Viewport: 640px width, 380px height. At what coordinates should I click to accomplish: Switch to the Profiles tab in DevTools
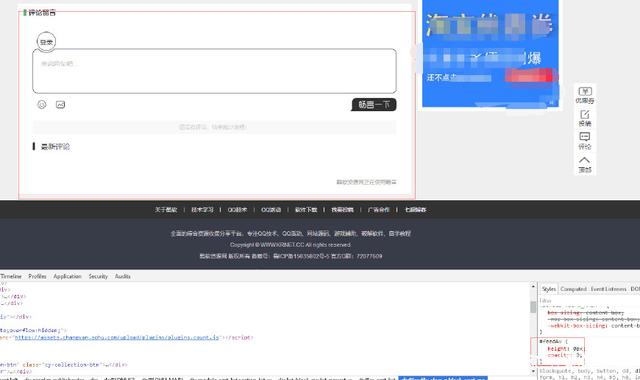pyautogui.click(x=37, y=276)
